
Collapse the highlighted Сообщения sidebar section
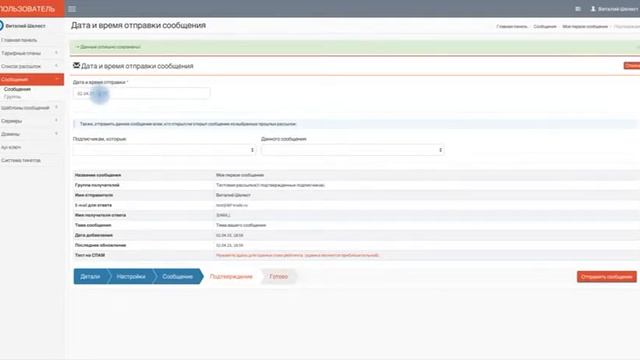tap(32, 79)
